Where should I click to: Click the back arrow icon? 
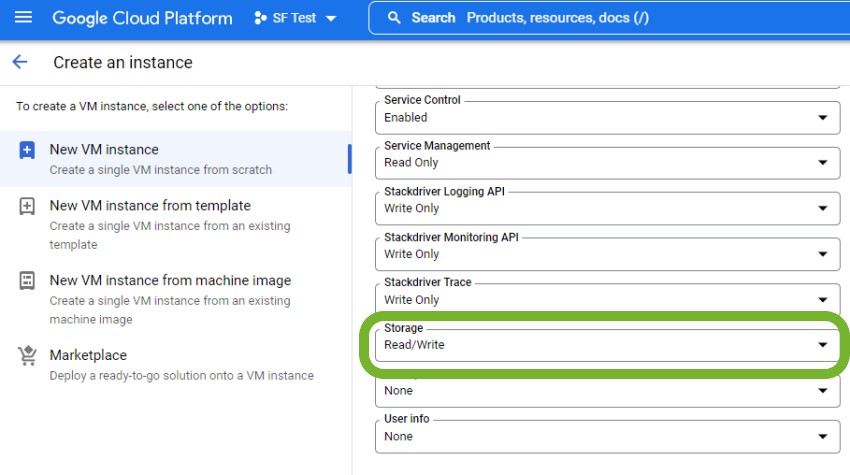coord(20,62)
